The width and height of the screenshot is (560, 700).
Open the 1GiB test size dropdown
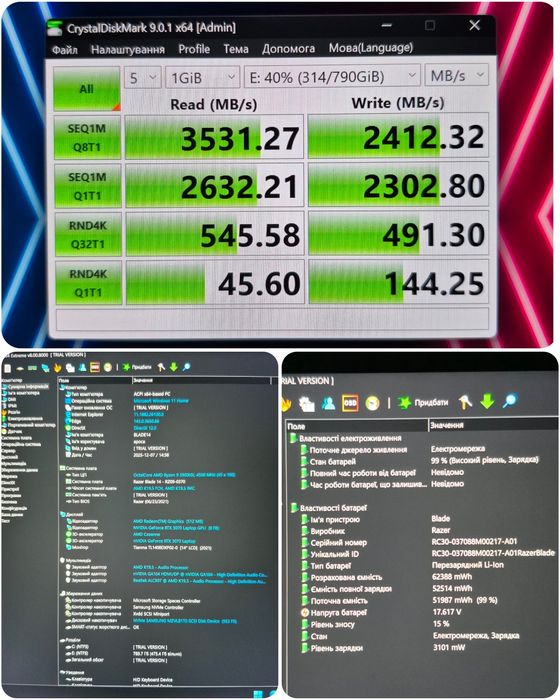(202, 78)
